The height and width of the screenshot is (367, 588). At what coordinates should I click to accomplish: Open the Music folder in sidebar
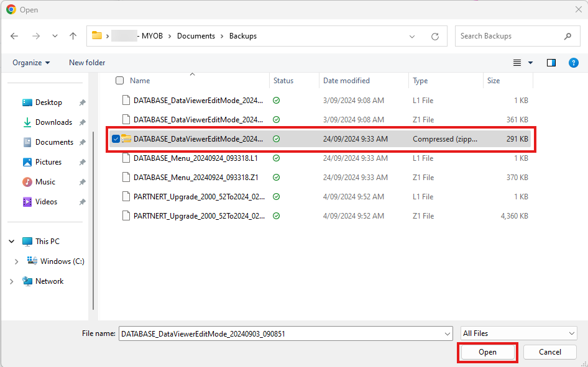[45, 182]
